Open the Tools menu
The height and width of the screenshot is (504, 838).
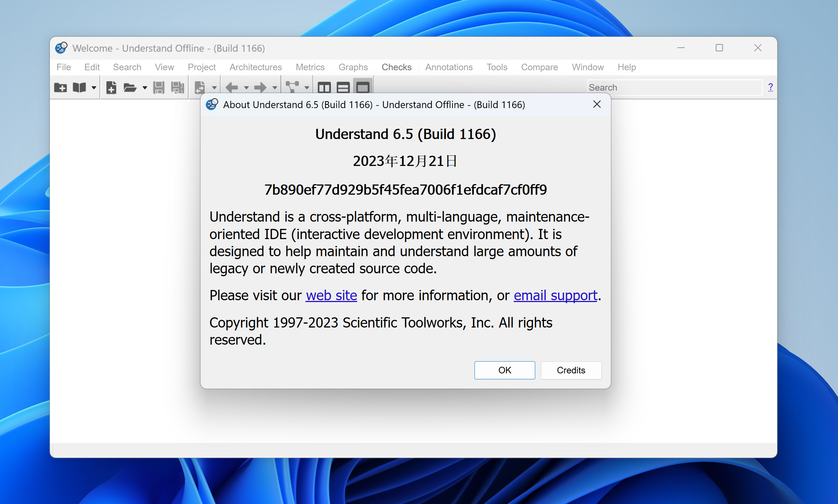tap(497, 67)
